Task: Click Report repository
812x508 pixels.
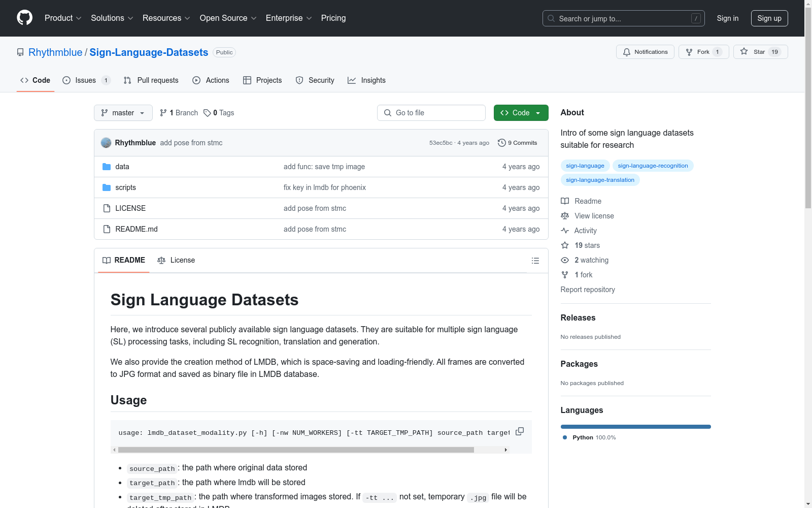Action: [588, 290]
